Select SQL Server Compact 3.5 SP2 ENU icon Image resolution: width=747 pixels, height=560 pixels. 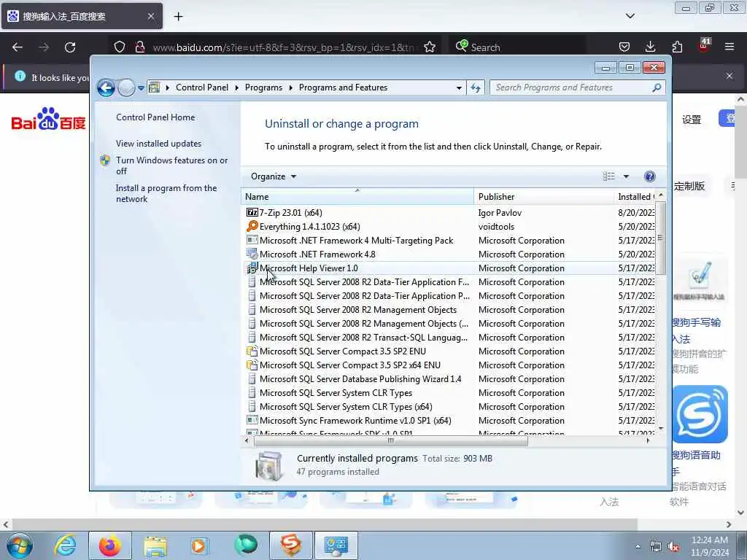click(252, 351)
